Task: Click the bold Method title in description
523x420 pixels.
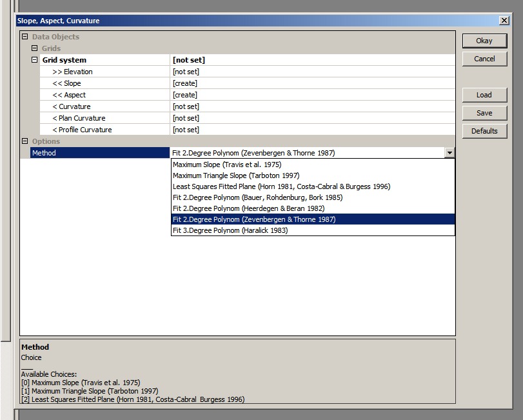Action: point(35,347)
